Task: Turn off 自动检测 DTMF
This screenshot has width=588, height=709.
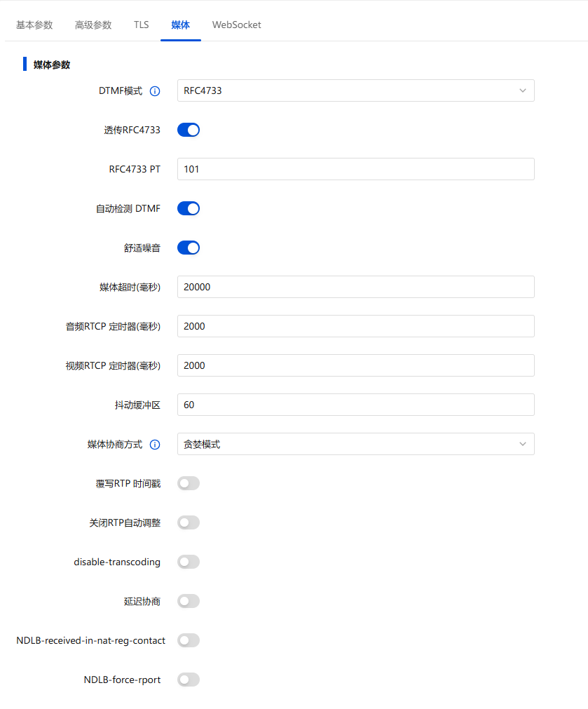Action: click(x=188, y=208)
